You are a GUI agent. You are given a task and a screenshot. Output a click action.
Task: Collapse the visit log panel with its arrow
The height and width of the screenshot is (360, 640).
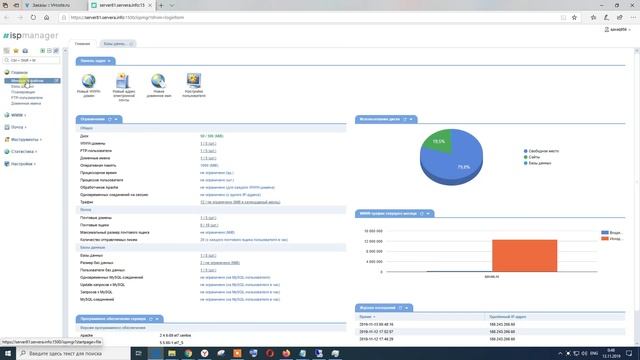tap(407, 308)
